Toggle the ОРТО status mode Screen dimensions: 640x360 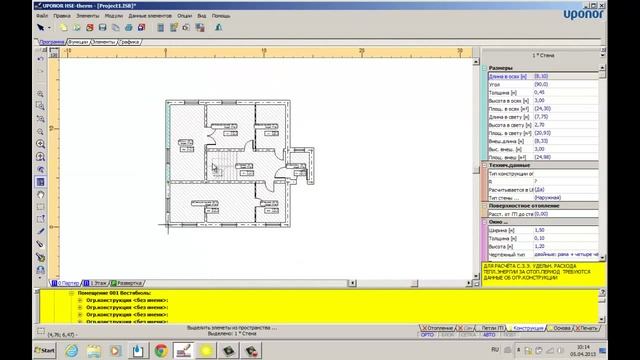[x=427, y=335]
